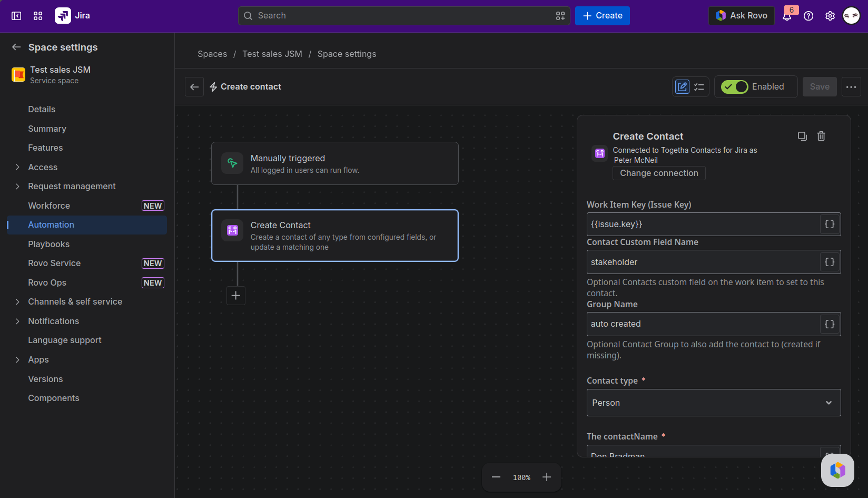Open the app switcher grid icon
Image resolution: width=868 pixels, height=498 pixels.
38,16
